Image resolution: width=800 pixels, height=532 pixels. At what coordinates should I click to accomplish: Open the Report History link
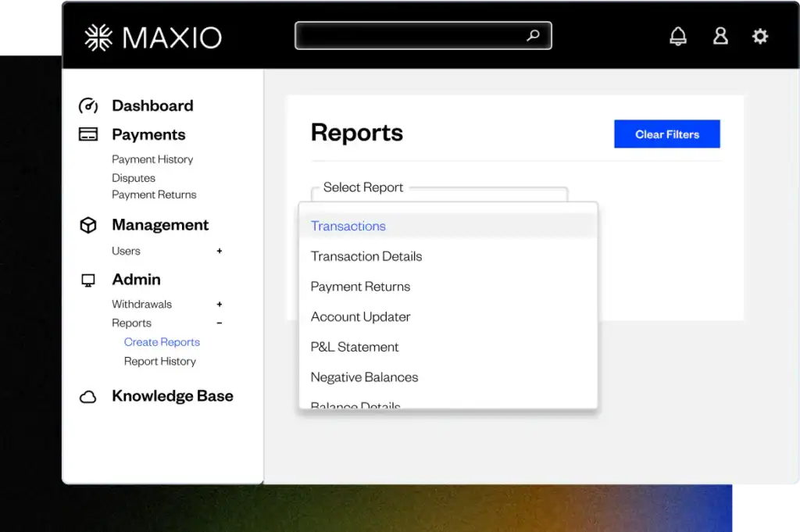[159, 361]
